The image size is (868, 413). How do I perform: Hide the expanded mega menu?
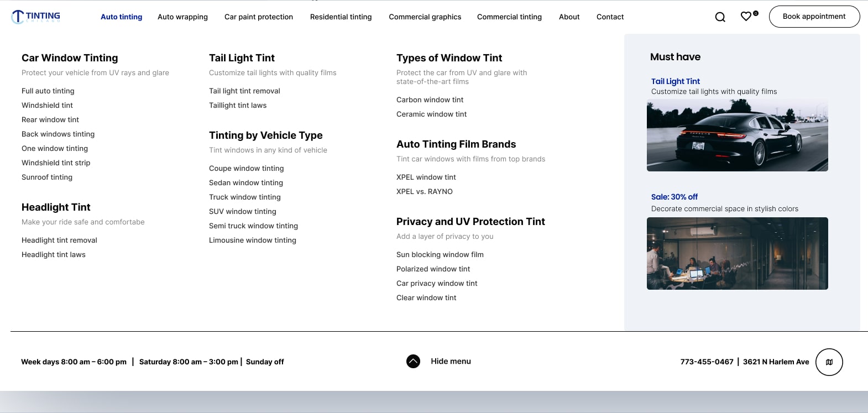(451, 362)
